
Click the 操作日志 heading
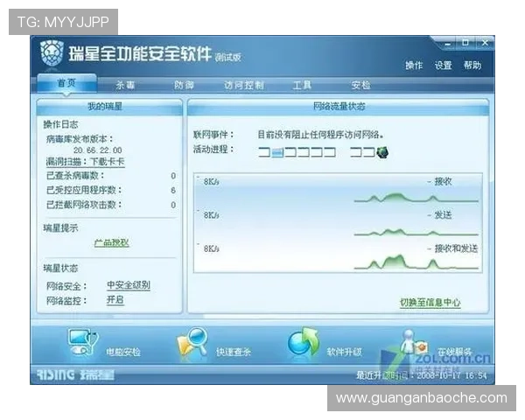[60, 124]
